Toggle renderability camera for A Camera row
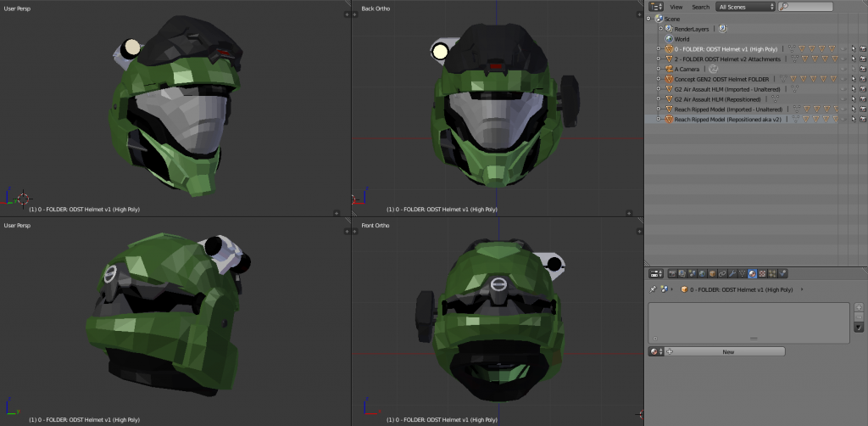Screen dimensions: 868x426 pyautogui.click(x=863, y=69)
